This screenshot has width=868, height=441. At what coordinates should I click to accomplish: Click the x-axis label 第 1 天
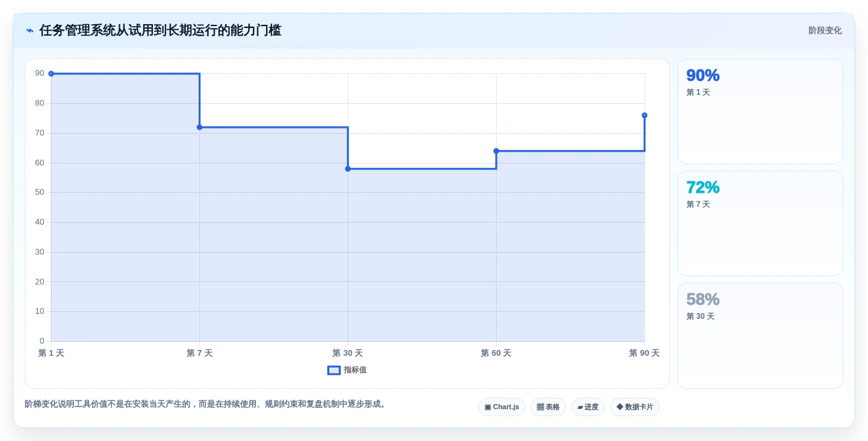(51, 353)
